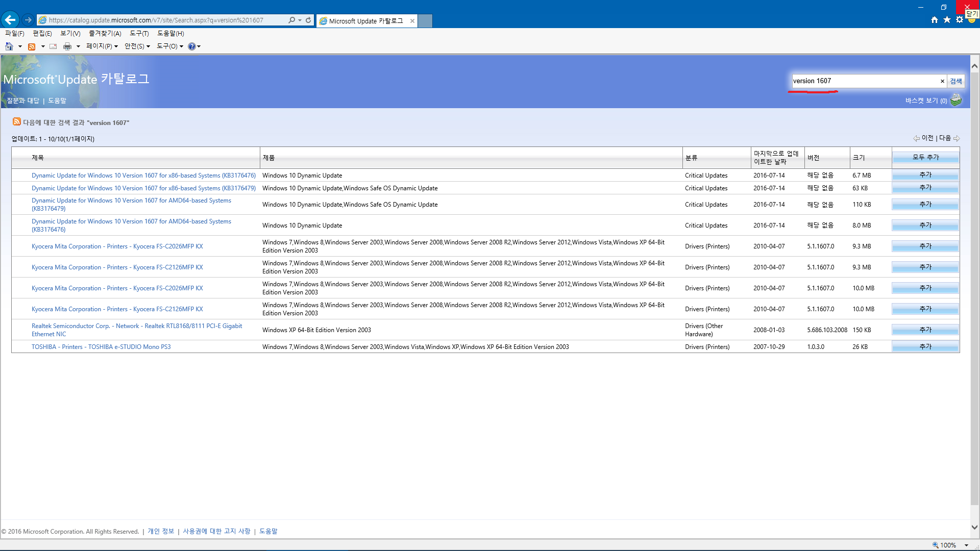Add the 63 KB KB3176479 x86 update

pos(925,188)
